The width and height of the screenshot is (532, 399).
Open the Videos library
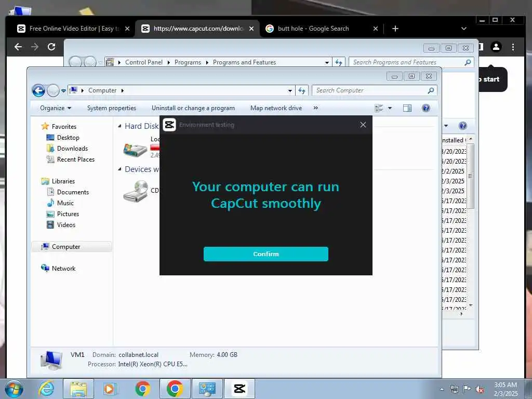66,224
